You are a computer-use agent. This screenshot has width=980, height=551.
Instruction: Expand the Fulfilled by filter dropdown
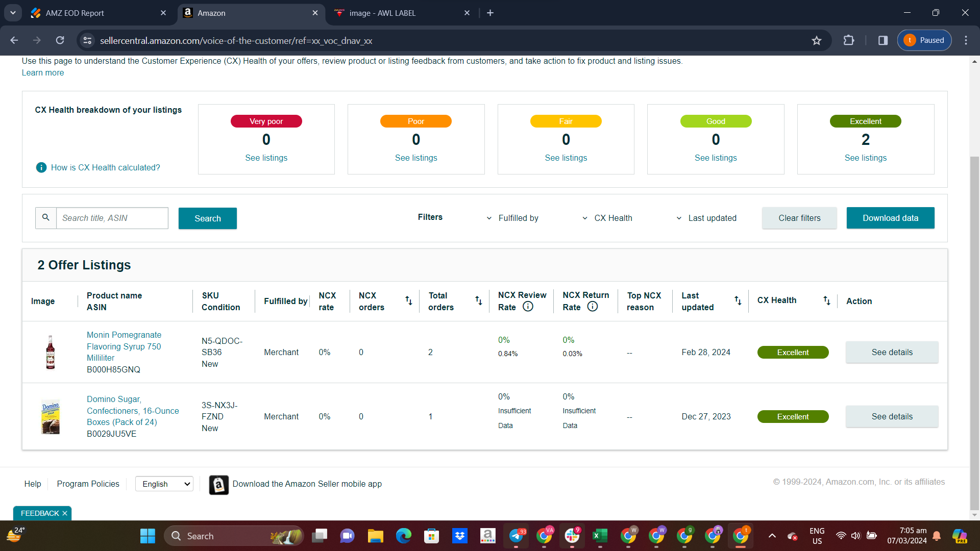click(513, 218)
